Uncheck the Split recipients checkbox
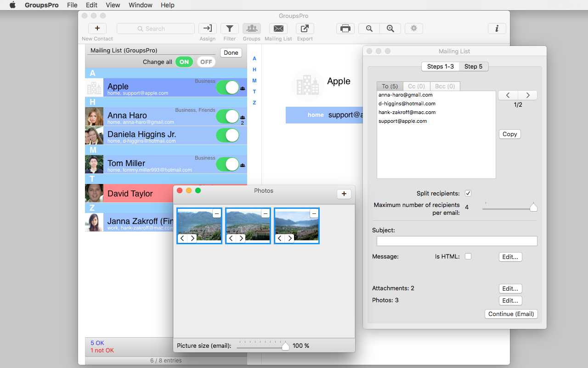 coord(468,193)
